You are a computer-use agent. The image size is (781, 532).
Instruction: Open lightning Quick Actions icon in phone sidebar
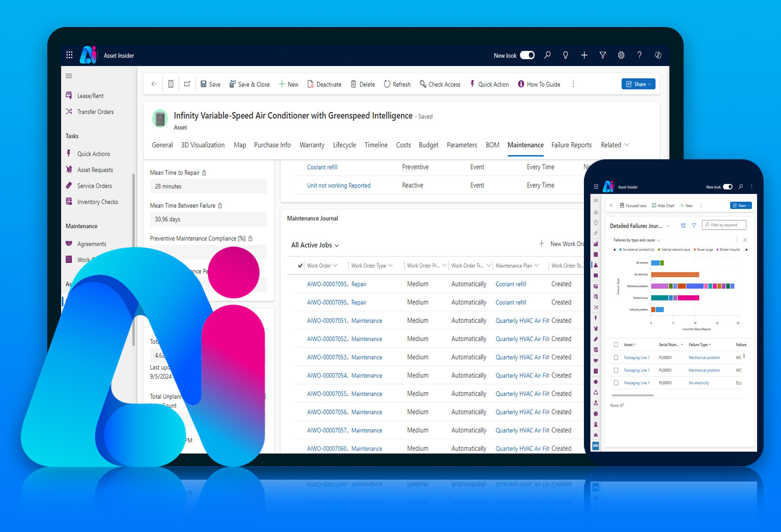tap(596, 318)
